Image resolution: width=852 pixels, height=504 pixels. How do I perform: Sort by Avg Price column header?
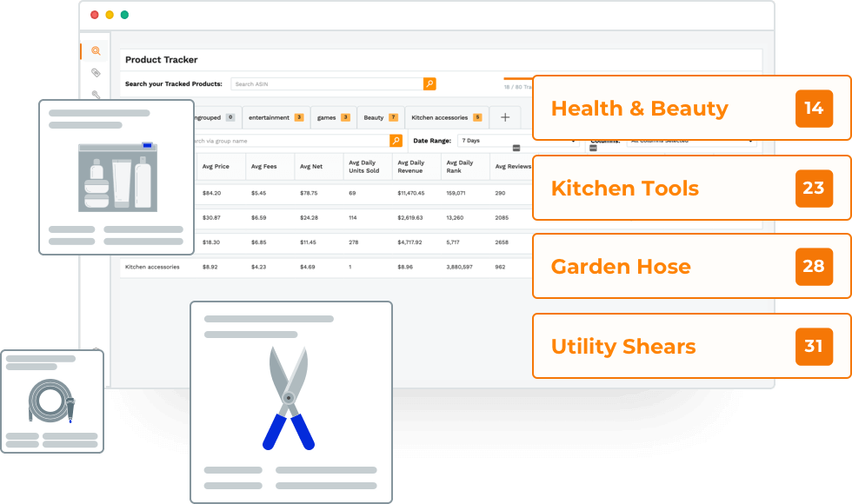click(x=216, y=167)
